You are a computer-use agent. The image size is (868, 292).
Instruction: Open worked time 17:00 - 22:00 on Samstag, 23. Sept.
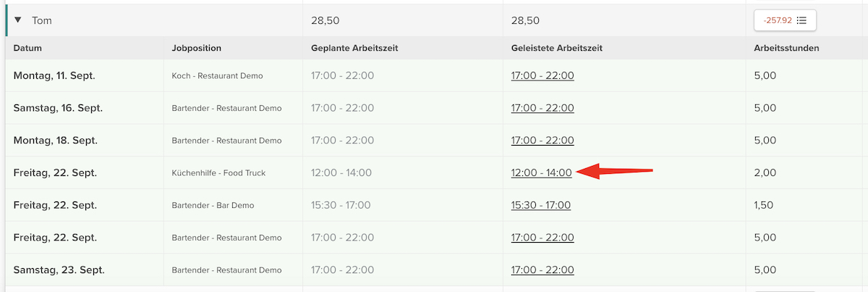pos(542,270)
